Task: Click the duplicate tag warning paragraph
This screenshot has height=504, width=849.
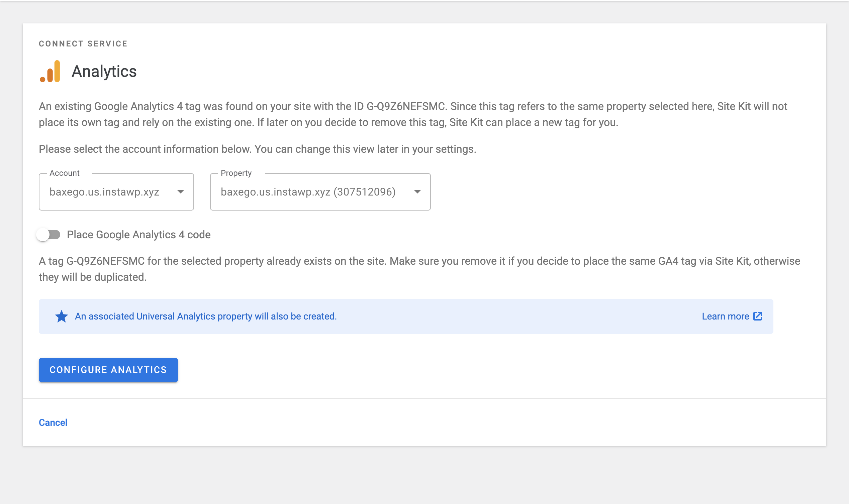Action: click(x=419, y=269)
